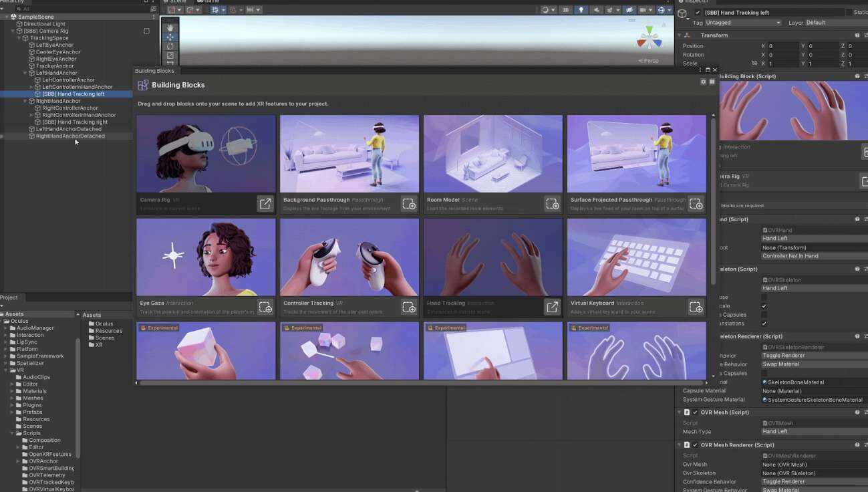Add the Eye Gaze building block

point(265,307)
